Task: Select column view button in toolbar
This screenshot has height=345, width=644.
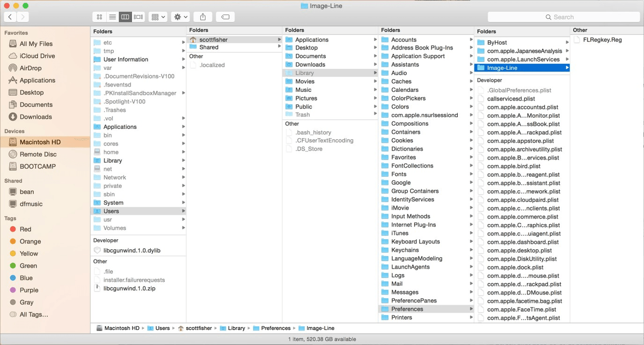Action: (125, 17)
